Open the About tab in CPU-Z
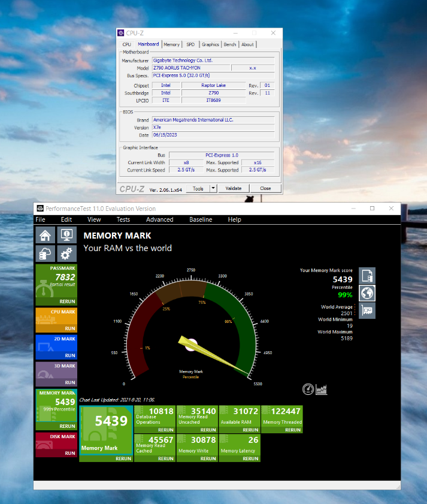Viewport: 427px width, 504px height. (247, 44)
